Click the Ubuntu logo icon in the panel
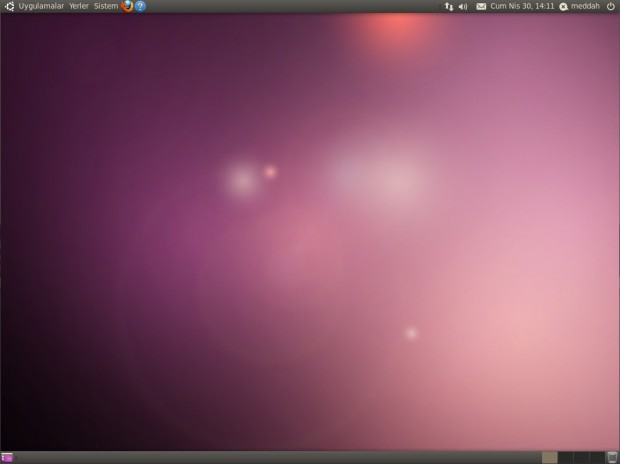Image resolution: width=620 pixels, height=464 pixels. click(9, 6)
